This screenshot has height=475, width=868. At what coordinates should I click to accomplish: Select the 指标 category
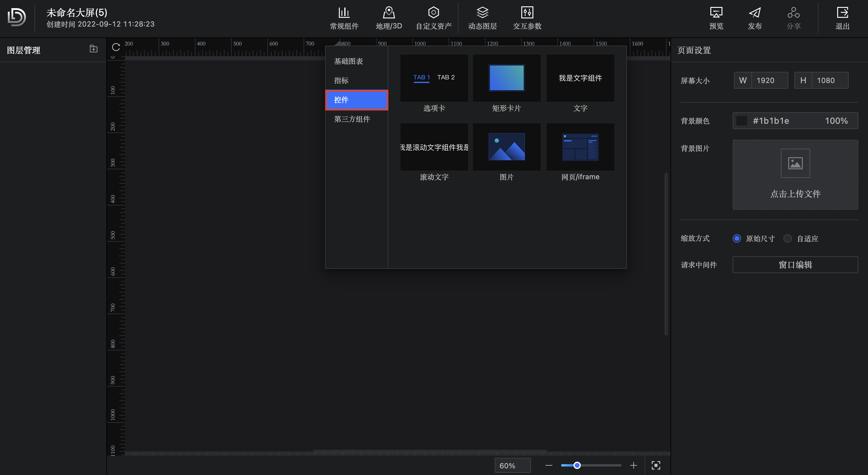341,81
